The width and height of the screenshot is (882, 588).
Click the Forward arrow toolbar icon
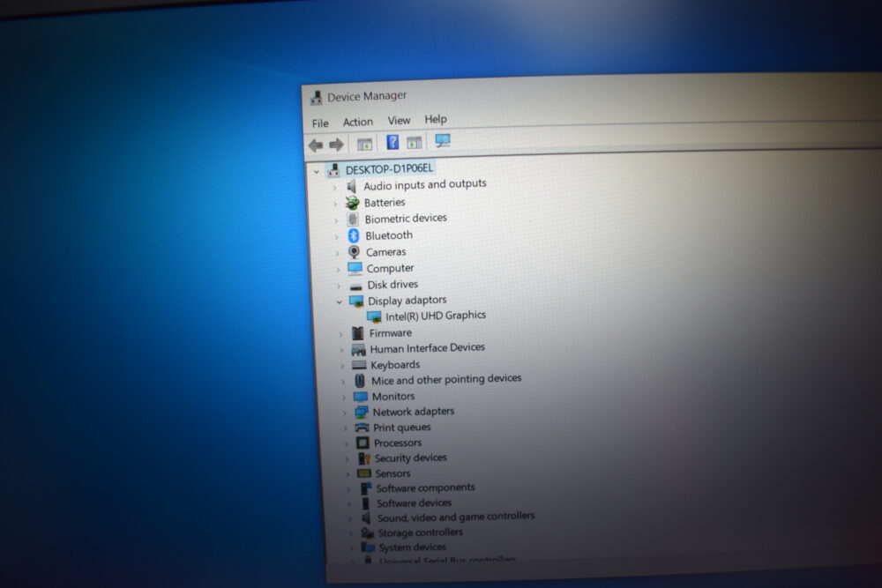(x=336, y=145)
